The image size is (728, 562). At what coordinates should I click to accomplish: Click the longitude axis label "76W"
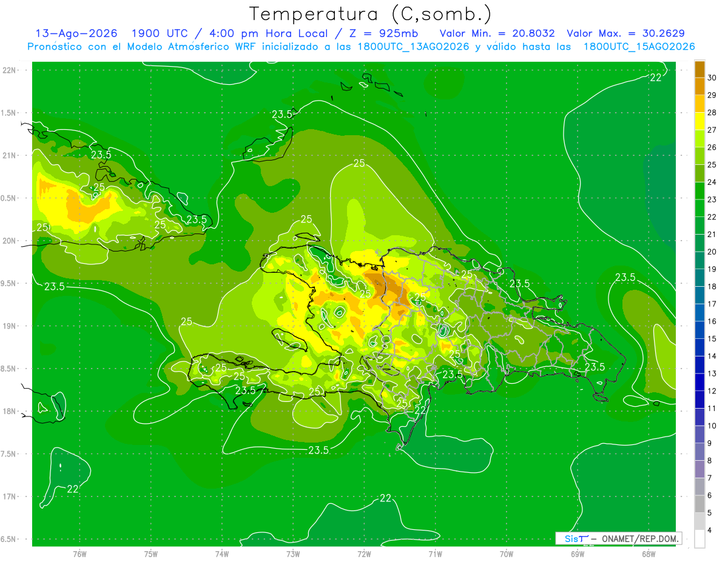(x=79, y=554)
